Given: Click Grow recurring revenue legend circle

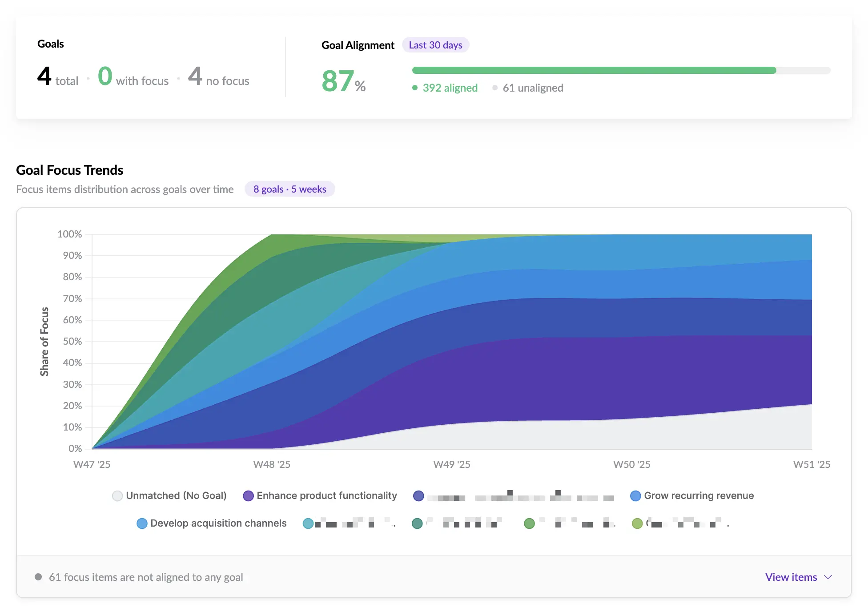Looking at the screenshot, I should click(635, 496).
